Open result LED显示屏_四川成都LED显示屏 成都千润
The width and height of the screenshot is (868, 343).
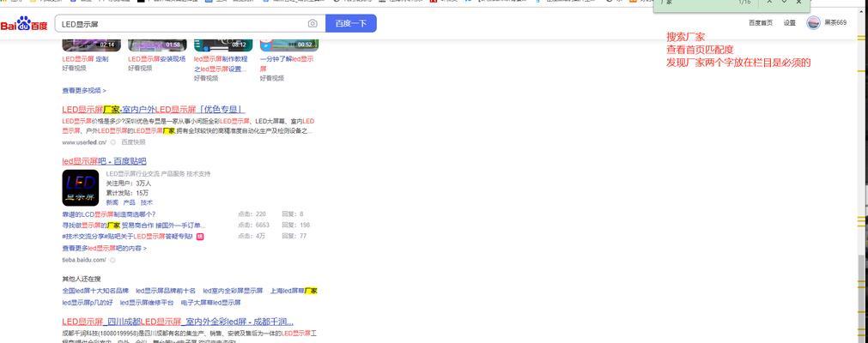point(178,322)
